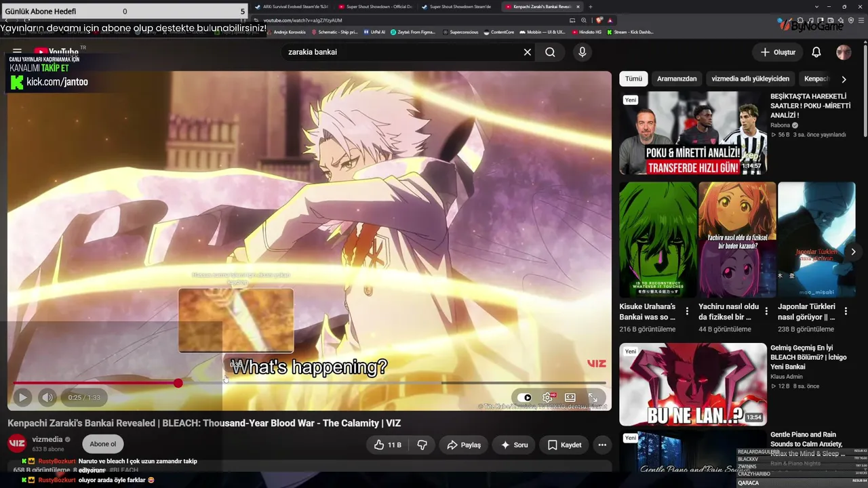This screenshot has width=868, height=488.
Task: Share the video with the Paylaş button
Action: click(464, 445)
